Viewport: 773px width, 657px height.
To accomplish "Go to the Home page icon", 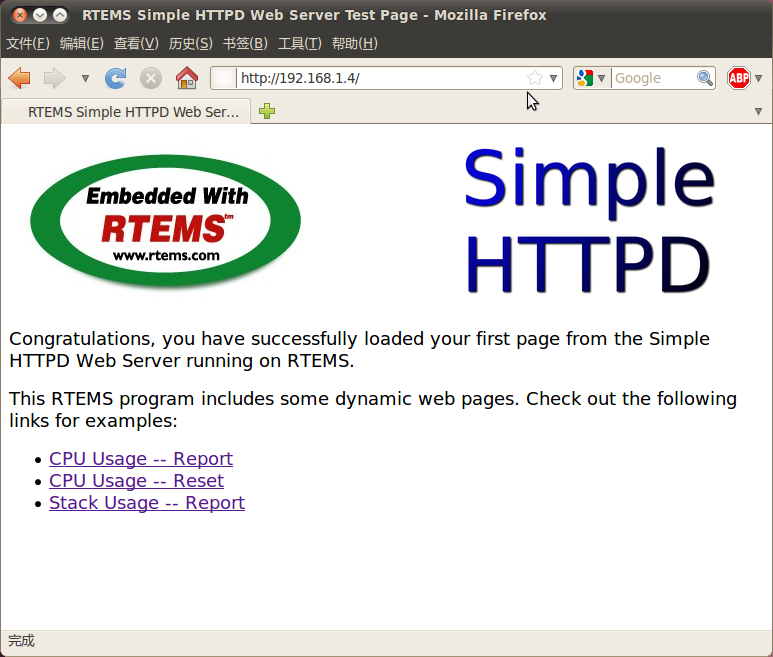I will (187, 78).
